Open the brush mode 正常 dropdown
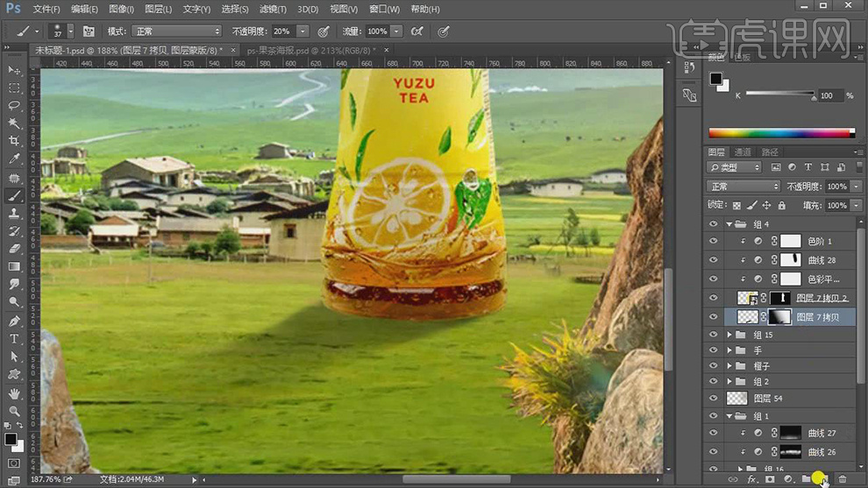Screen dimensions: 868x488 [x=176, y=32]
